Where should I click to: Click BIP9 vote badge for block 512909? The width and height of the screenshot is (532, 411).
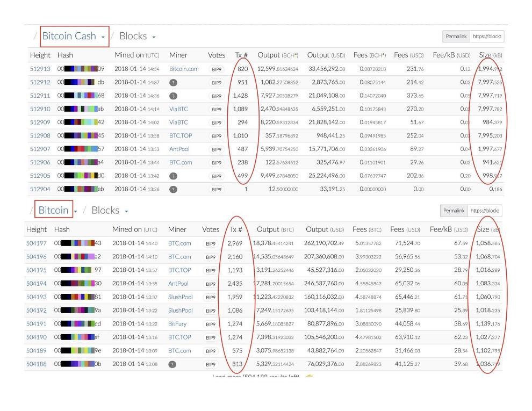217,122
